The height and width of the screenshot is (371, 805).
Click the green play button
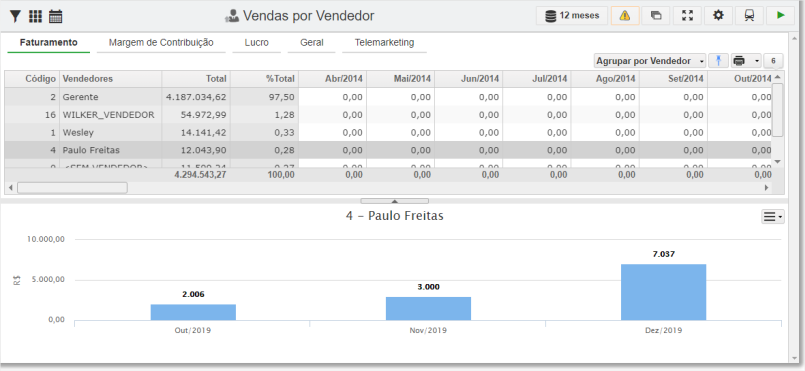[780, 15]
